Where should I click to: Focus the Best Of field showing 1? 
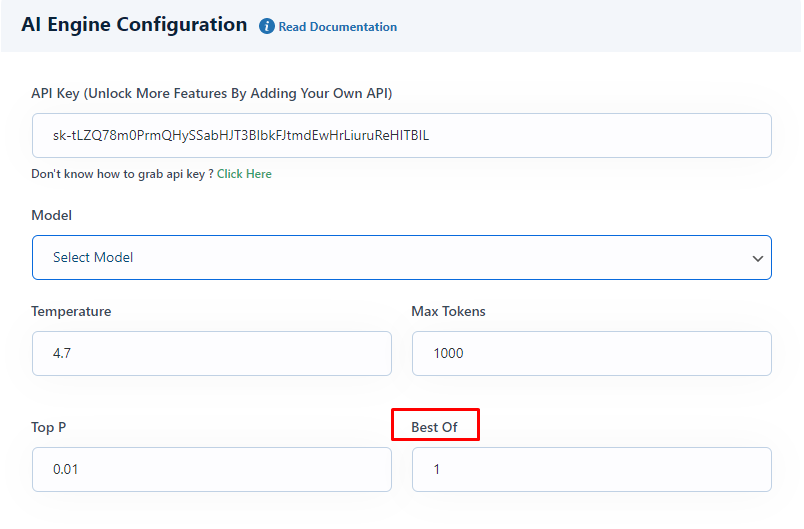592,469
